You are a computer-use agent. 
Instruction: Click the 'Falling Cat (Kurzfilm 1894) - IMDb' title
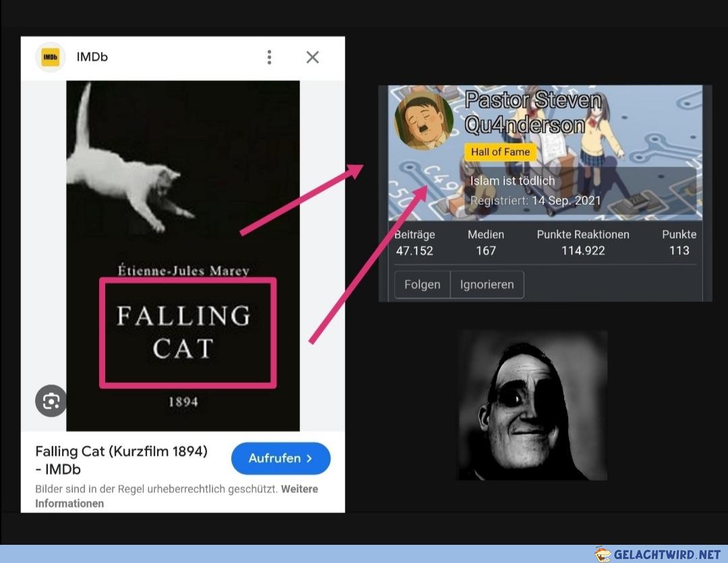point(121,460)
